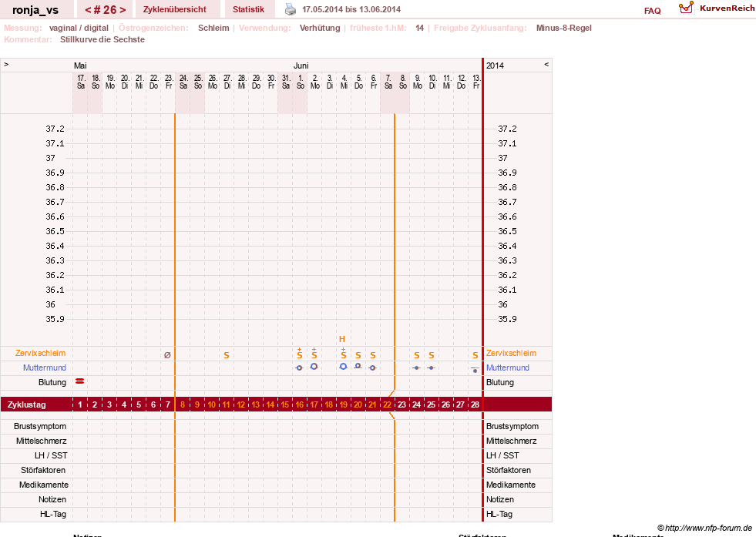Screen dimensions: 756x537
Task: Click the S+ mucus symbol on cycle day 19
Action: point(343,354)
